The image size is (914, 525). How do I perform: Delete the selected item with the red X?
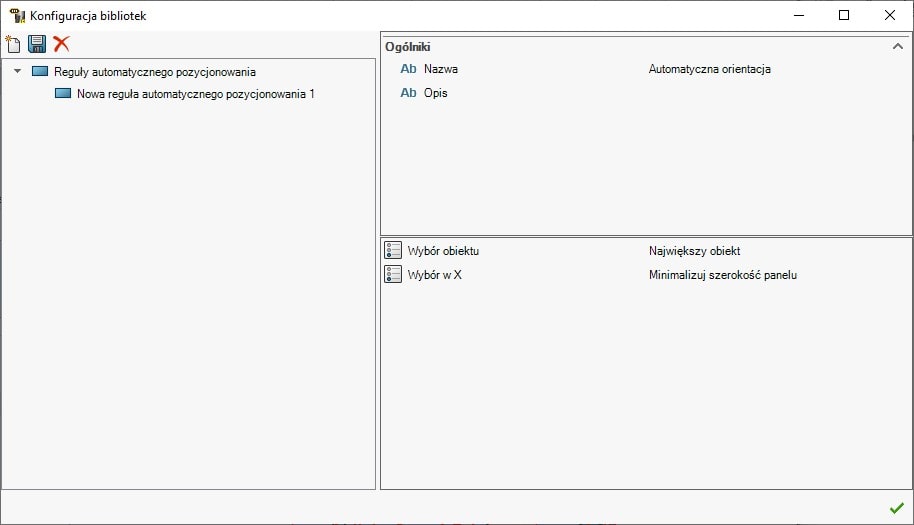[x=61, y=44]
